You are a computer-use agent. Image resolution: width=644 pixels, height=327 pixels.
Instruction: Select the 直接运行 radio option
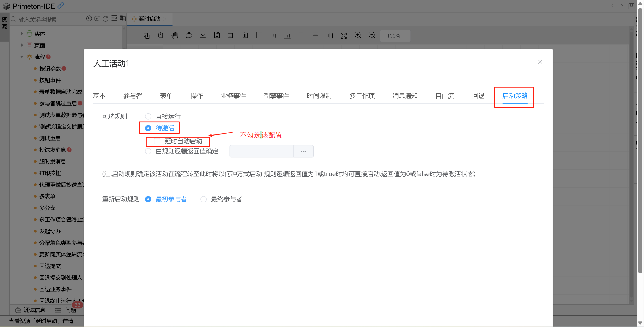(148, 116)
